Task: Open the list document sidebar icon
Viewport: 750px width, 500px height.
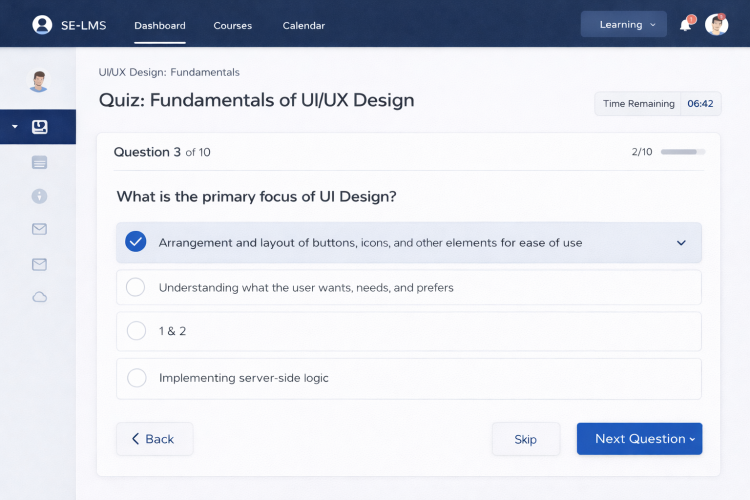Action: click(39, 163)
